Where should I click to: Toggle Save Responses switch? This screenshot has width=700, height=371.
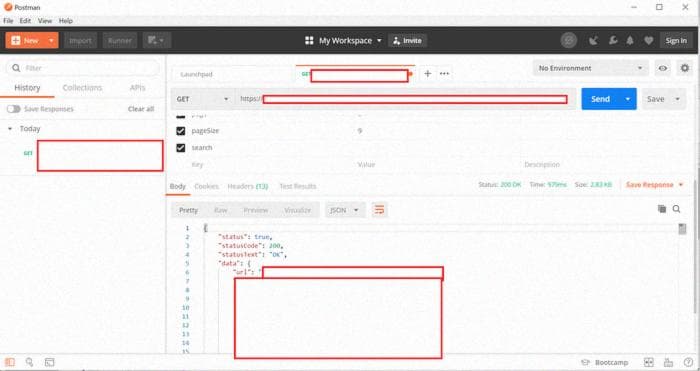[13, 109]
